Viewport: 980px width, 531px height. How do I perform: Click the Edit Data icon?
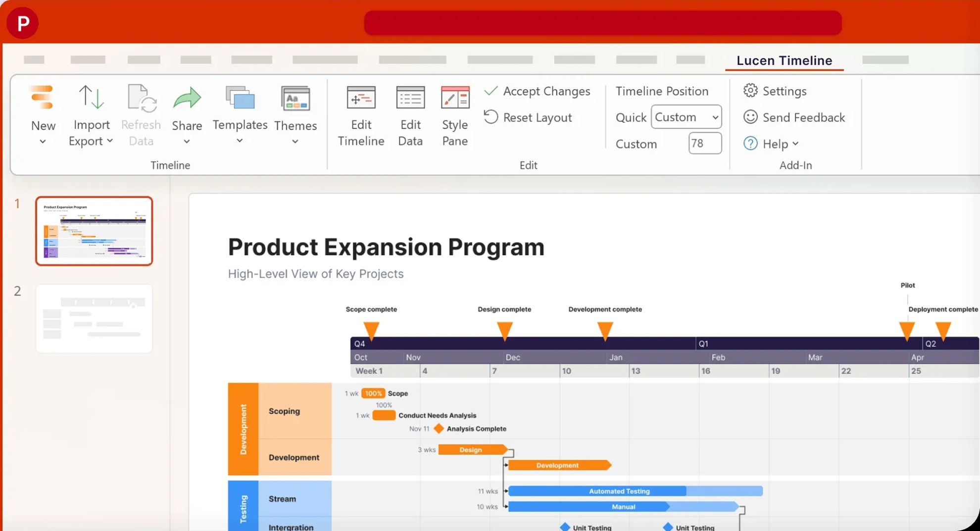click(410, 97)
